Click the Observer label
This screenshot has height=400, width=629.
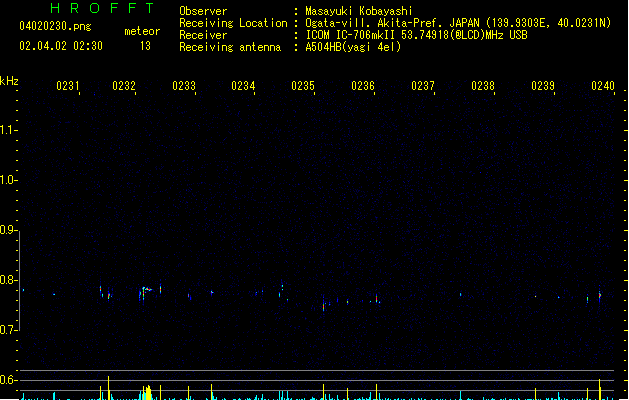[x=203, y=11]
